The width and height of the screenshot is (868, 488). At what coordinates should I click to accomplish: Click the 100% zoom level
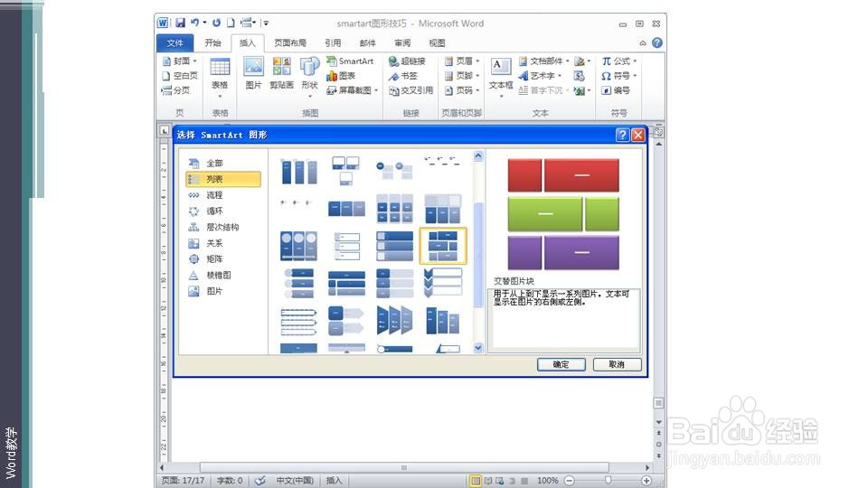548,480
